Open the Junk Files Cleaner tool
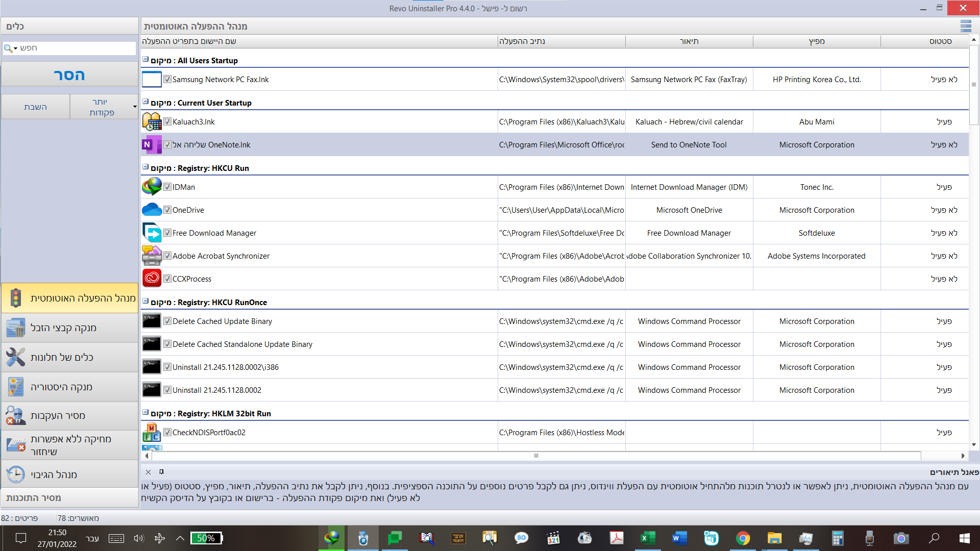The image size is (980, 551). pos(70,328)
